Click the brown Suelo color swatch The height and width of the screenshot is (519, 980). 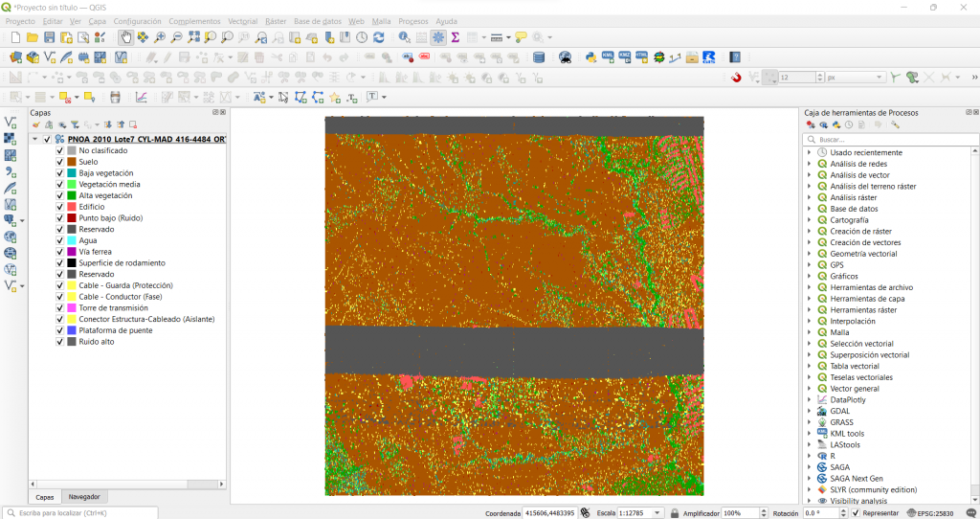point(72,162)
